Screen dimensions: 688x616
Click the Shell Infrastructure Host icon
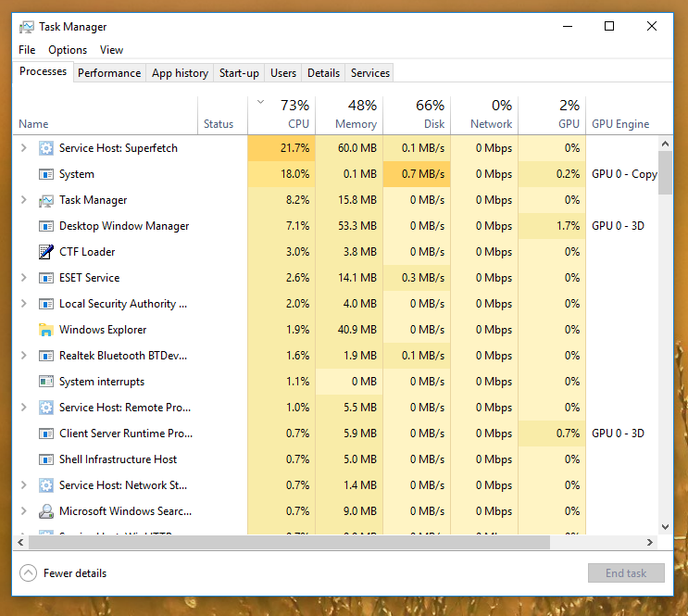46,459
